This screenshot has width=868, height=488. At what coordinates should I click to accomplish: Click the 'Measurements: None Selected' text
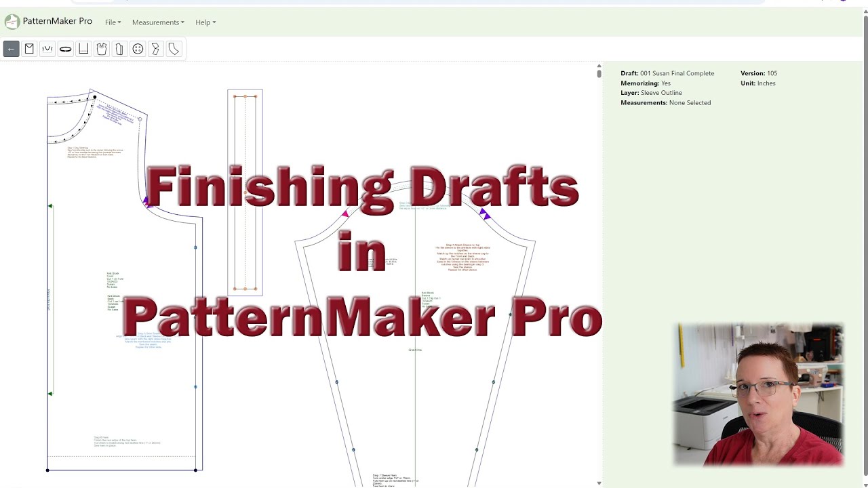[x=666, y=103]
